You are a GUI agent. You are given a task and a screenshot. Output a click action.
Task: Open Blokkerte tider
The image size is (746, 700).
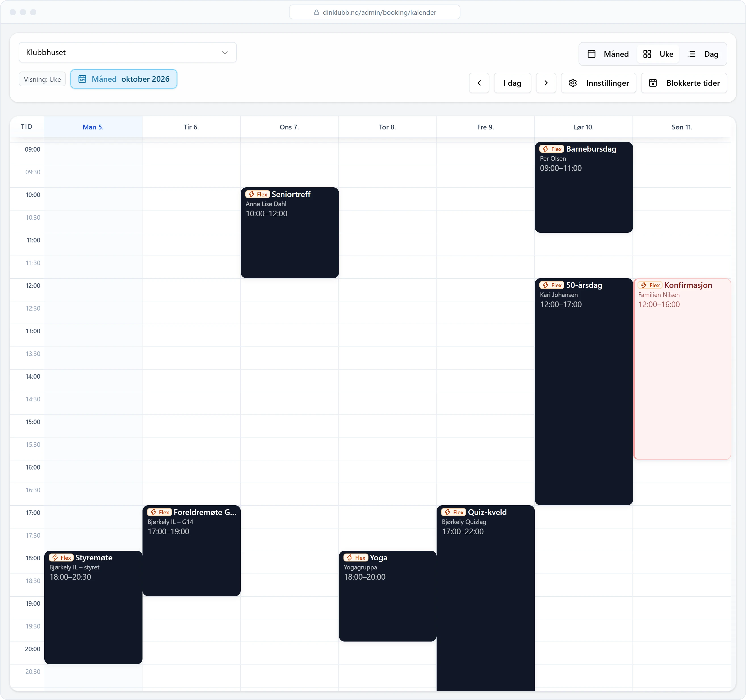point(684,83)
